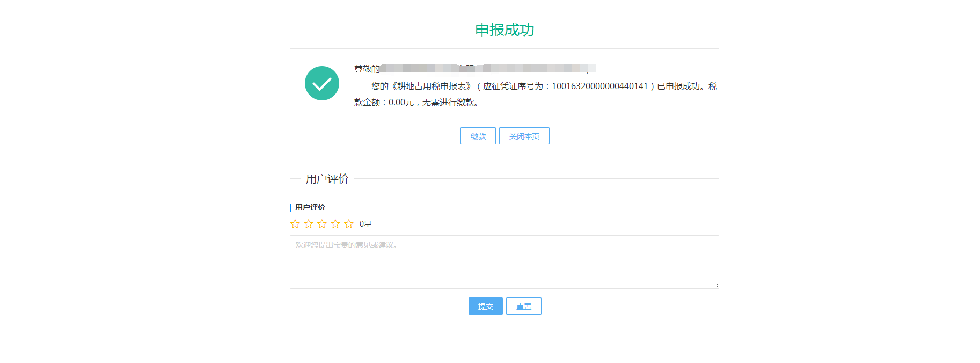Rate three stars in 用户评价

point(321,224)
